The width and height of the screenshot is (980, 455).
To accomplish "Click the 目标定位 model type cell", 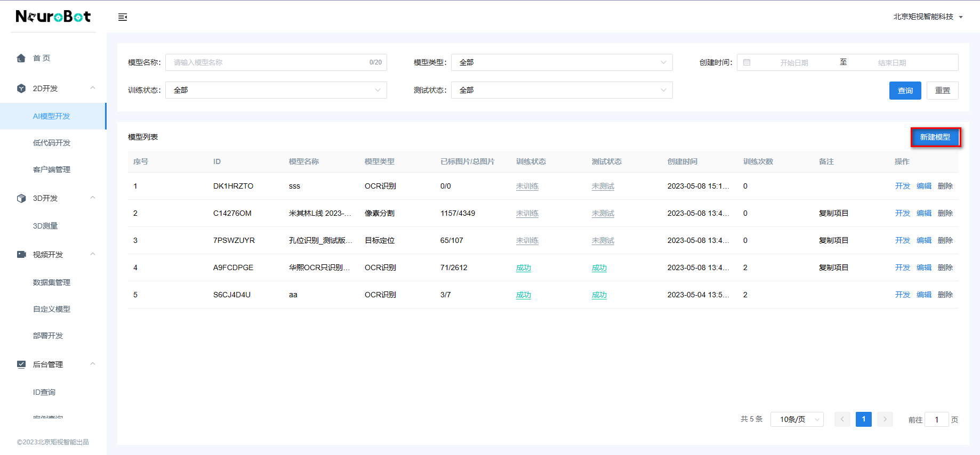I will [x=380, y=240].
